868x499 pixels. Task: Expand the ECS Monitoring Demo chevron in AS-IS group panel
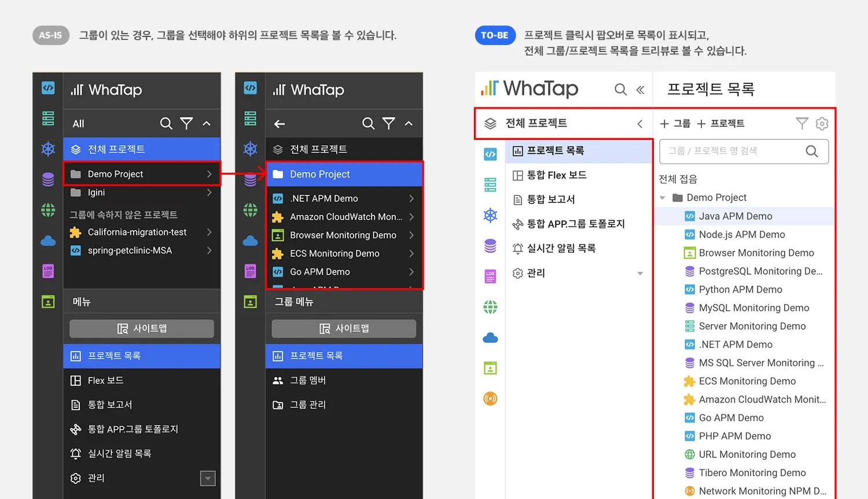click(411, 253)
